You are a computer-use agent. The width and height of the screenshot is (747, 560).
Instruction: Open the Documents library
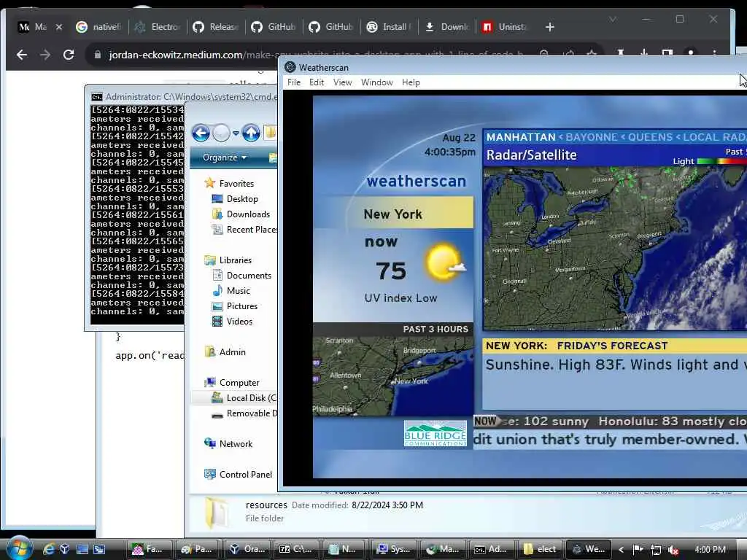pyautogui.click(x=241, y=275)
